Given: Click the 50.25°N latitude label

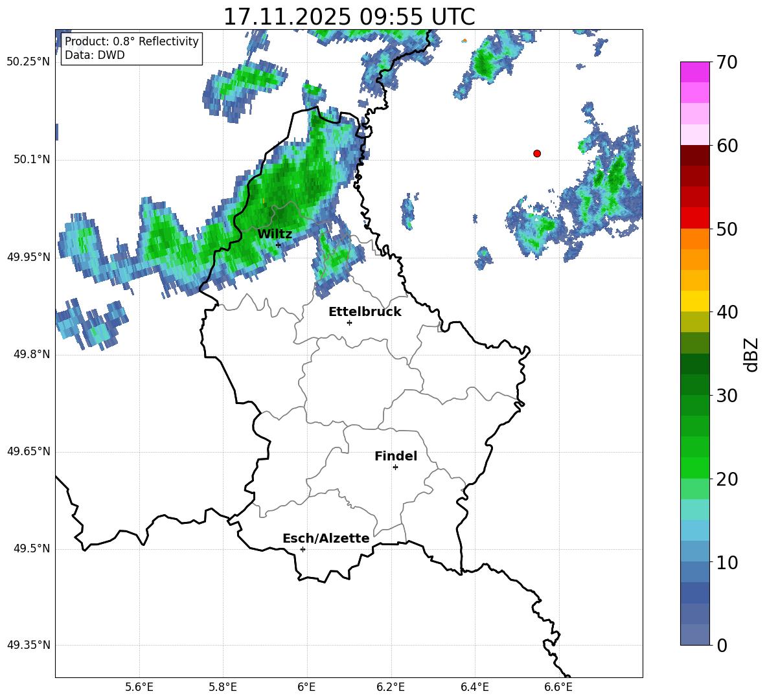Looking at the screenshot, I should point(29,62).
